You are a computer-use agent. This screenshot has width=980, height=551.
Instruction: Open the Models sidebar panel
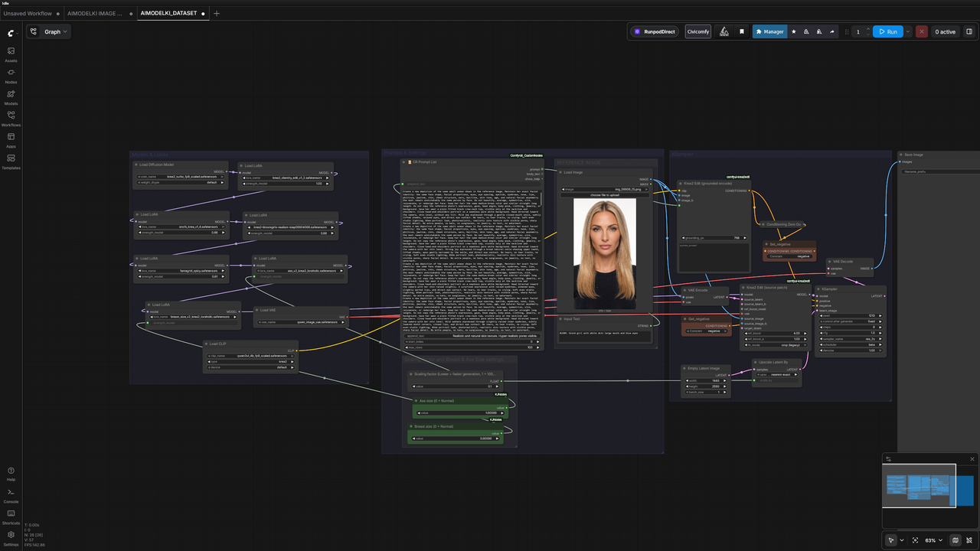click(x=11, y=97)
